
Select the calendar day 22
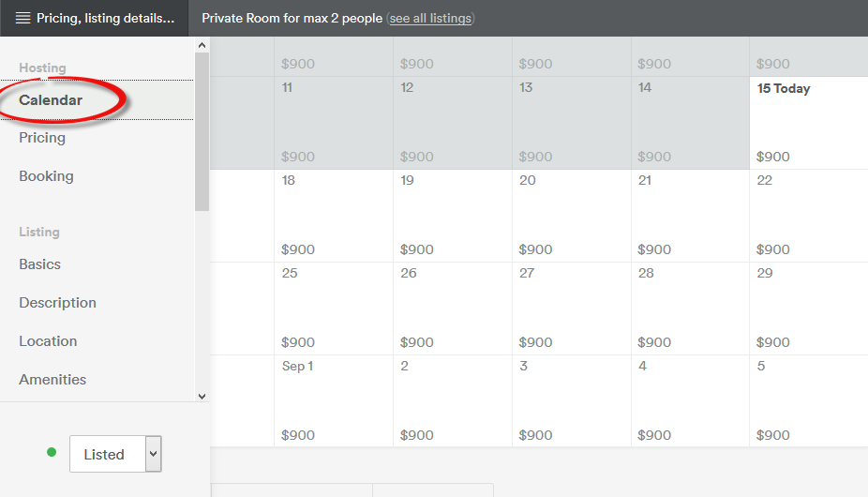[x=808, y=215]
